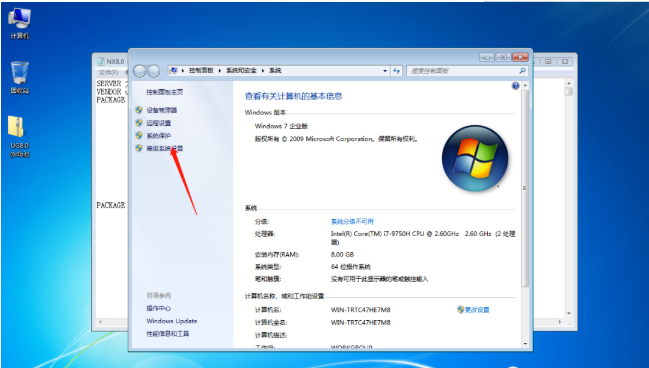Select computer name WIN-TRTC47HE7M8 value

pos(361,310)
